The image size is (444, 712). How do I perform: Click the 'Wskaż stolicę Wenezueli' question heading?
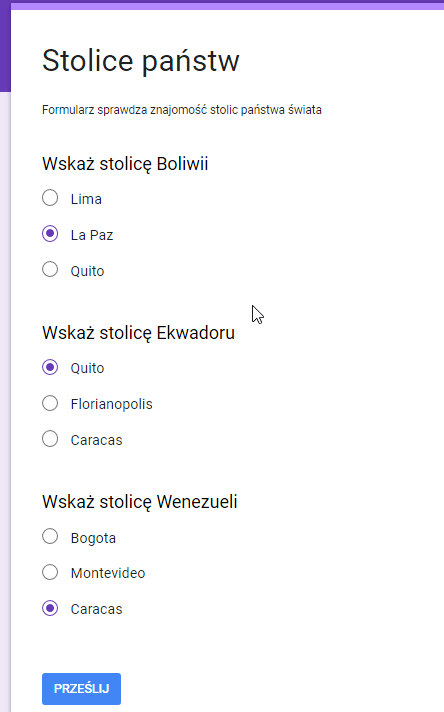[140, 503]
